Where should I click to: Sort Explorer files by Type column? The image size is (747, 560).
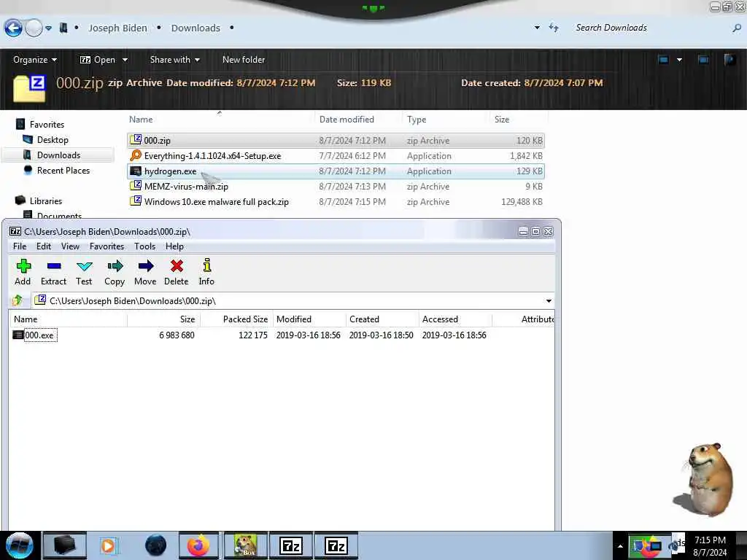coord(446,120)
